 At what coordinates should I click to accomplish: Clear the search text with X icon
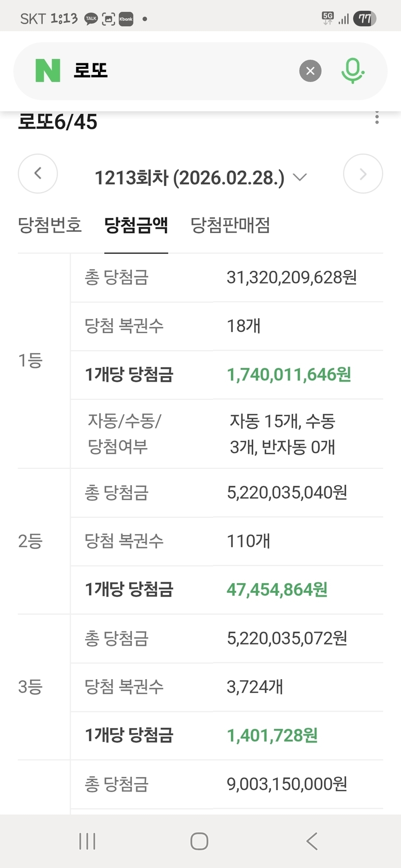click(310, 71)
